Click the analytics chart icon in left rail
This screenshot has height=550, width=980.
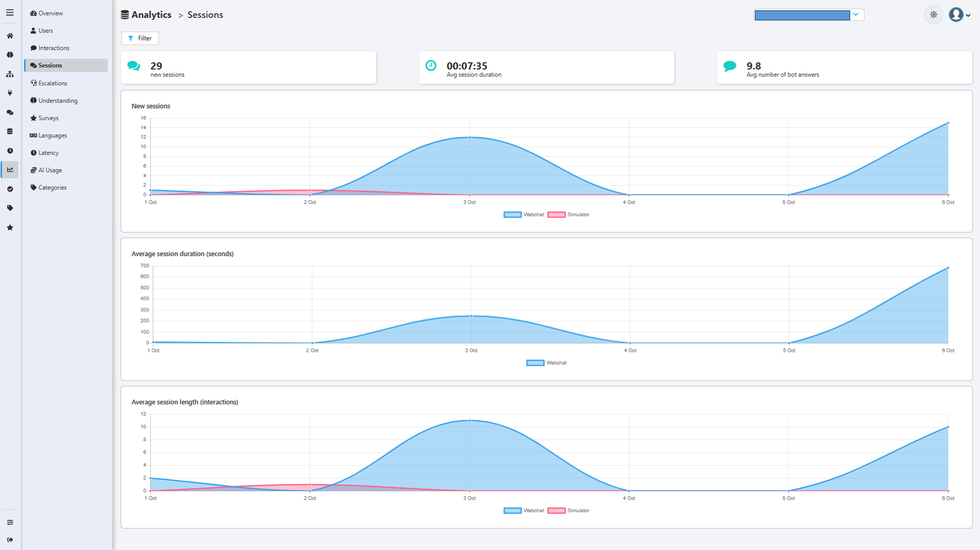[10, 170]
